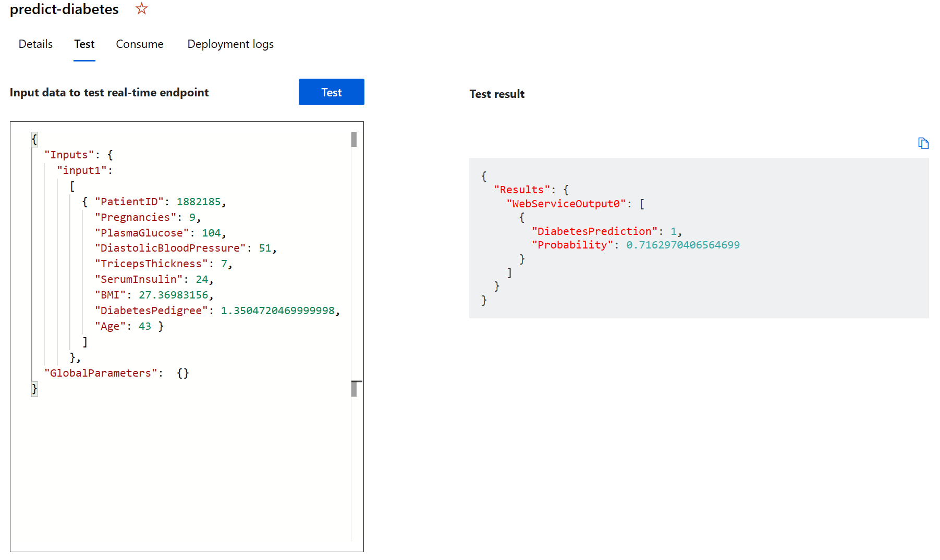Click the TricepsThickness value 7

(224, 264)
